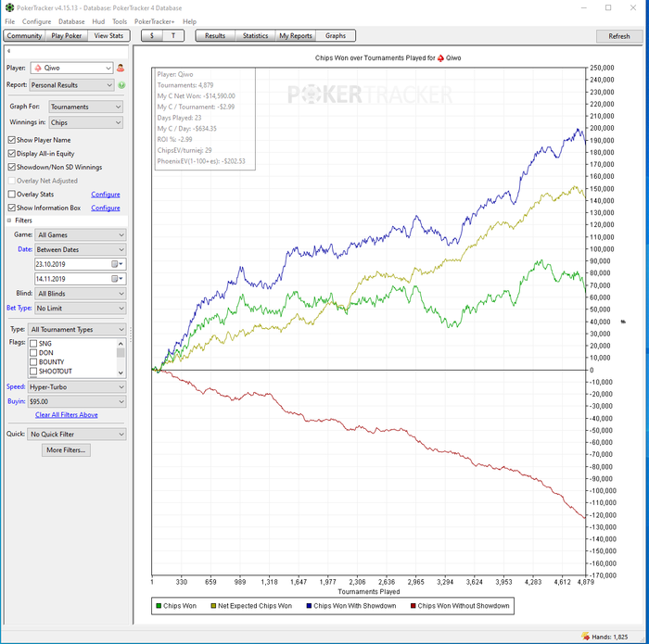
Task: Switch to the Community tab
Action: [24, 35]
